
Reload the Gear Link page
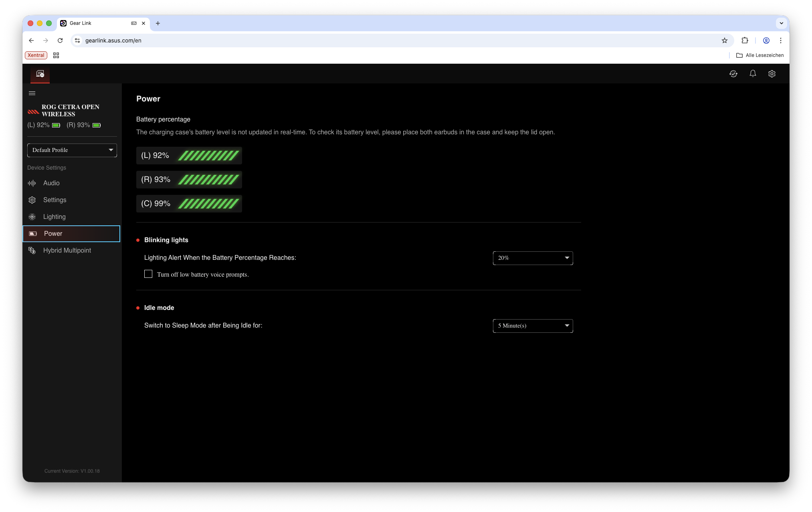point(60,40)
